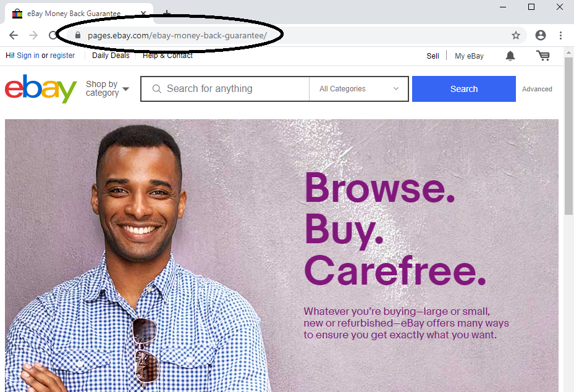Open Chrome's three-dot menu
The height and width of the screenshot is (392, 574).
(560, 35)
